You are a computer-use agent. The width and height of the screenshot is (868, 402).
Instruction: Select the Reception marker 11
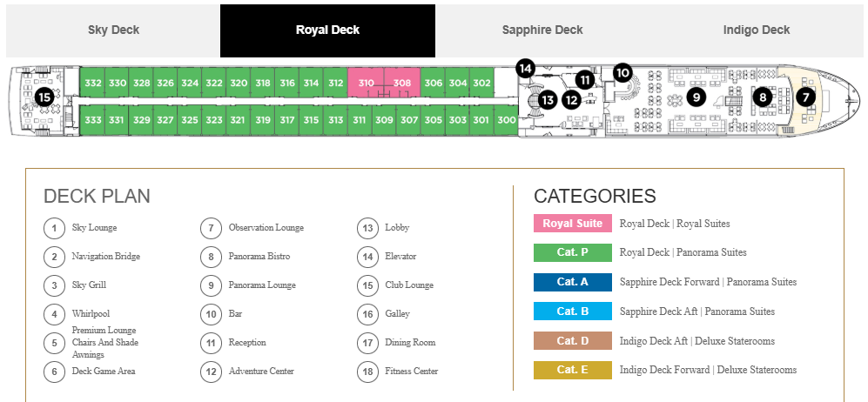click(x=584, y=80)
